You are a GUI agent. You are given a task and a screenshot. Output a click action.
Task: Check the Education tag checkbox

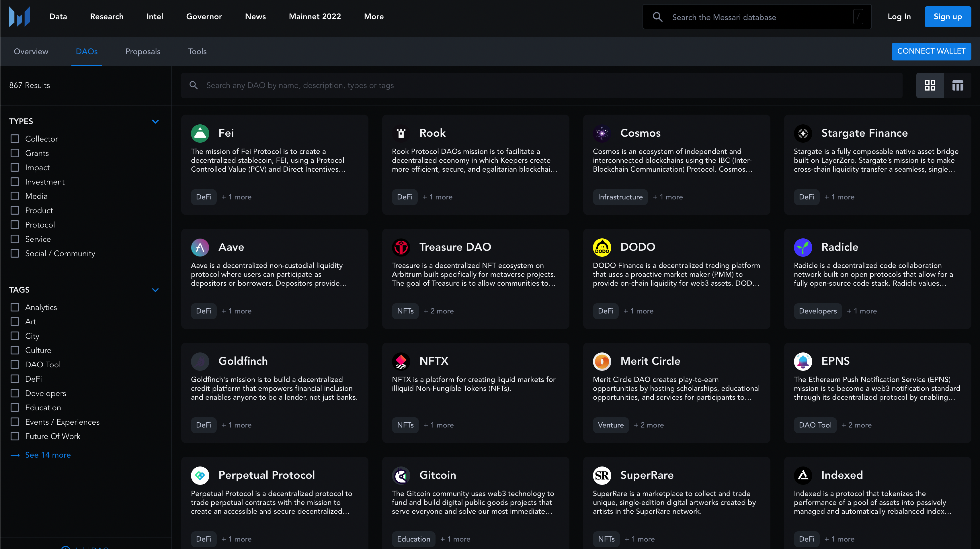coord(15,407)
